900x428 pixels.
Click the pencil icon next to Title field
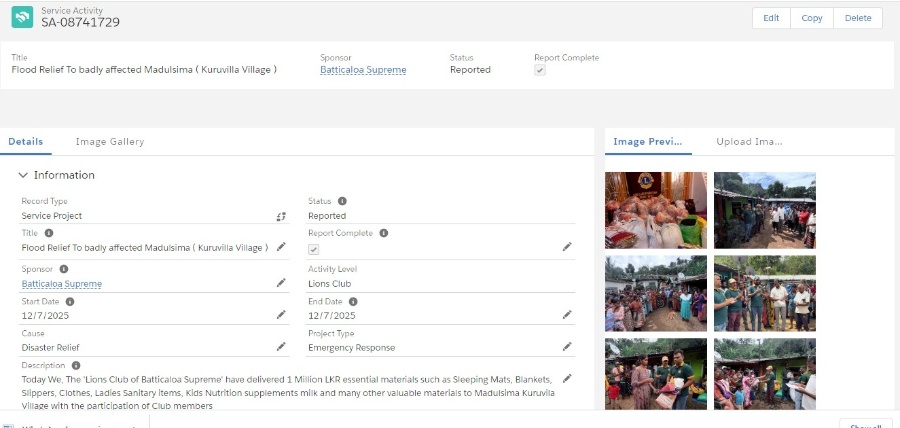[281, 247]
